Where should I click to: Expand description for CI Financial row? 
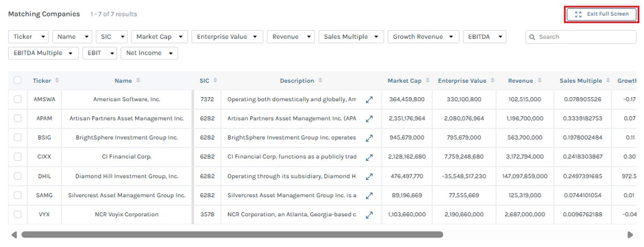369,157
